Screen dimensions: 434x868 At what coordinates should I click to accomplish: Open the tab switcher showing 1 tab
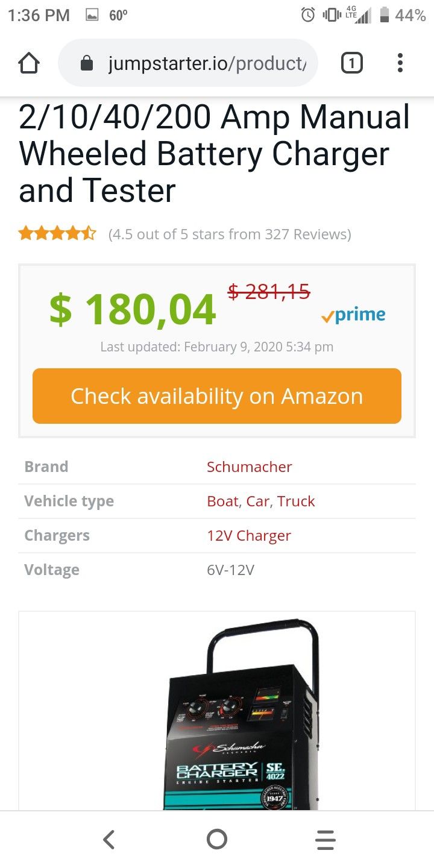click(352, 63)
